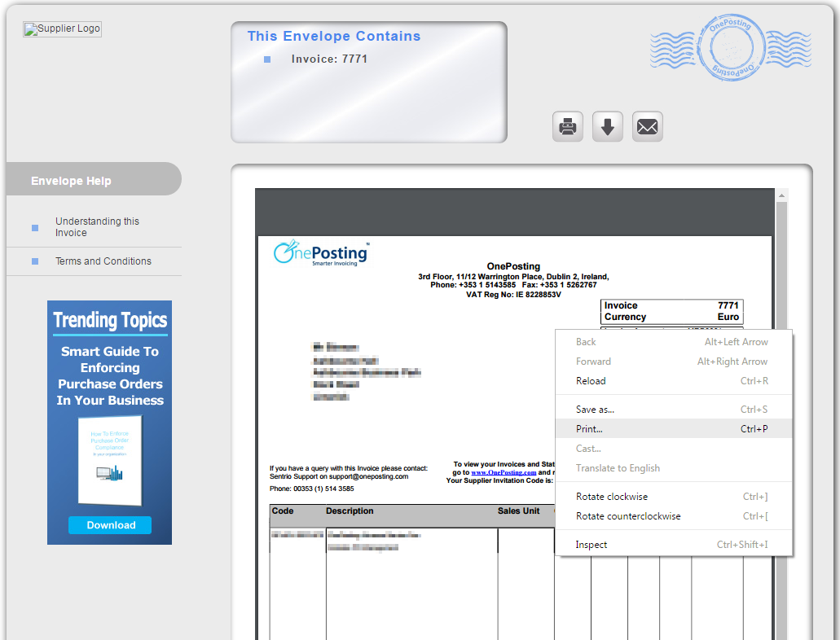
Task: Open Understanding this Invoice help link
Action: tap(97, 227)
